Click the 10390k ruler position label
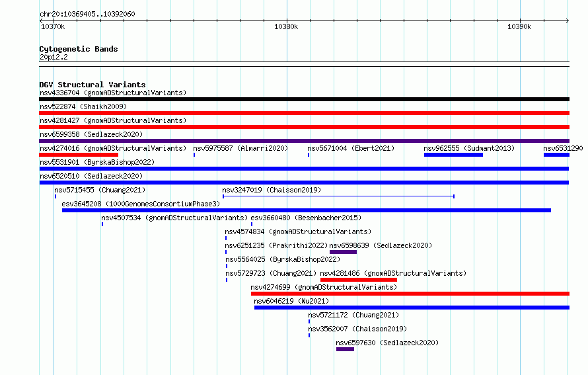This screenshot has height=375, width=588. click(519, 26)
